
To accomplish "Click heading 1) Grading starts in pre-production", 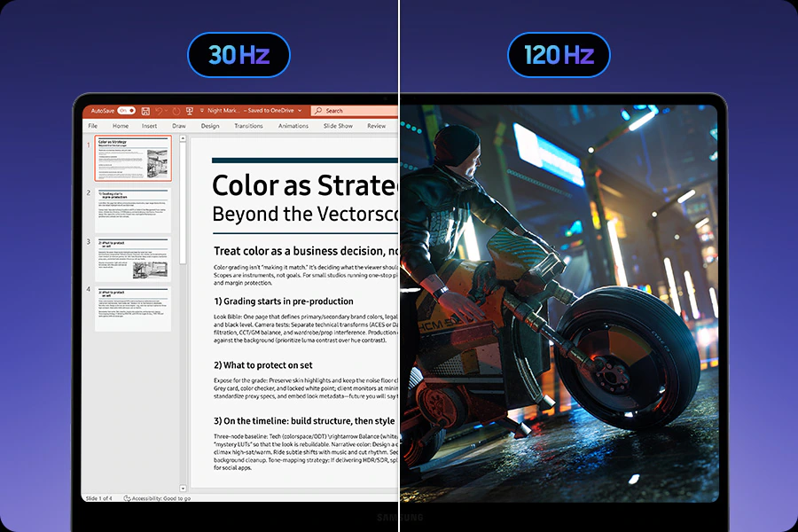I will tap(284, 301).
